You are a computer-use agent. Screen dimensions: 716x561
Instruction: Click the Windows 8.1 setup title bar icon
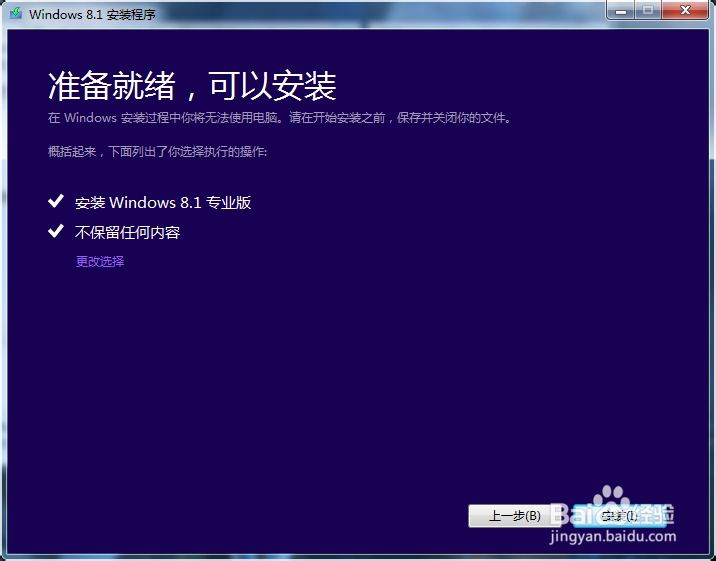pyautogui.click(x=16, y=13)
